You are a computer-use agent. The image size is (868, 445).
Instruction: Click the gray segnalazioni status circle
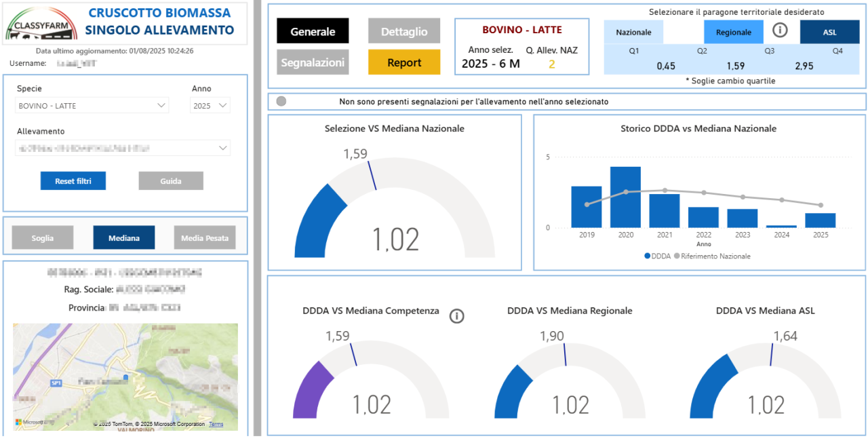pos(281,101)
